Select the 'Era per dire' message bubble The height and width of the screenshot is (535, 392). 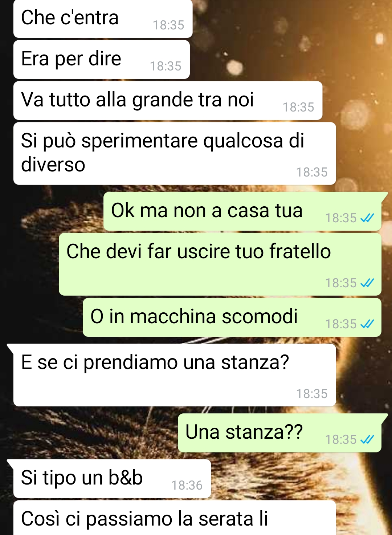[102, 60]
